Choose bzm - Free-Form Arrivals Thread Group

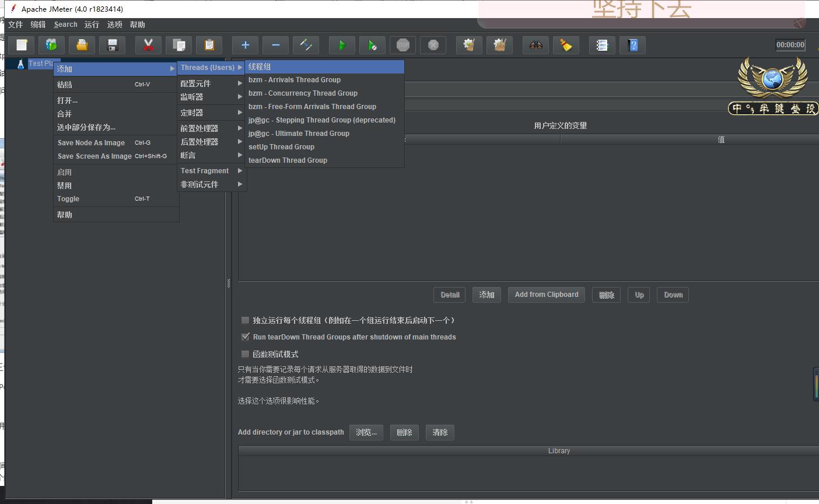[324, 107]
